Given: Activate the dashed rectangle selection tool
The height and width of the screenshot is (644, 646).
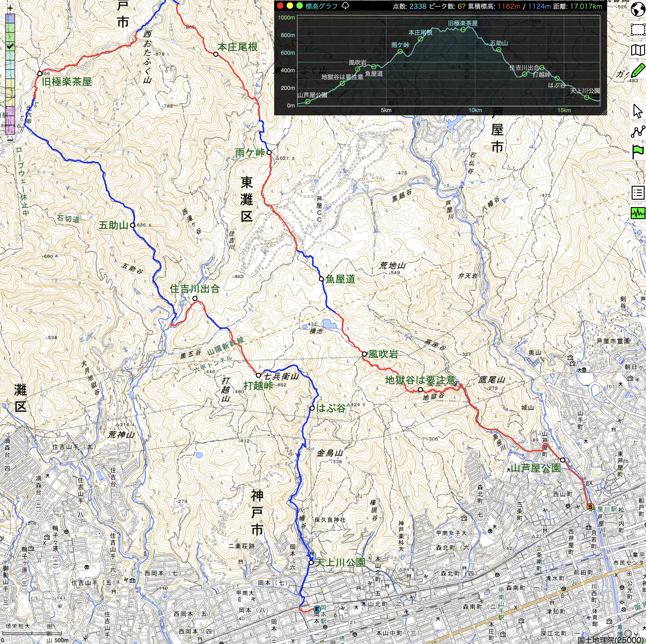Looking at the screenshot, I should click(638, 29).
